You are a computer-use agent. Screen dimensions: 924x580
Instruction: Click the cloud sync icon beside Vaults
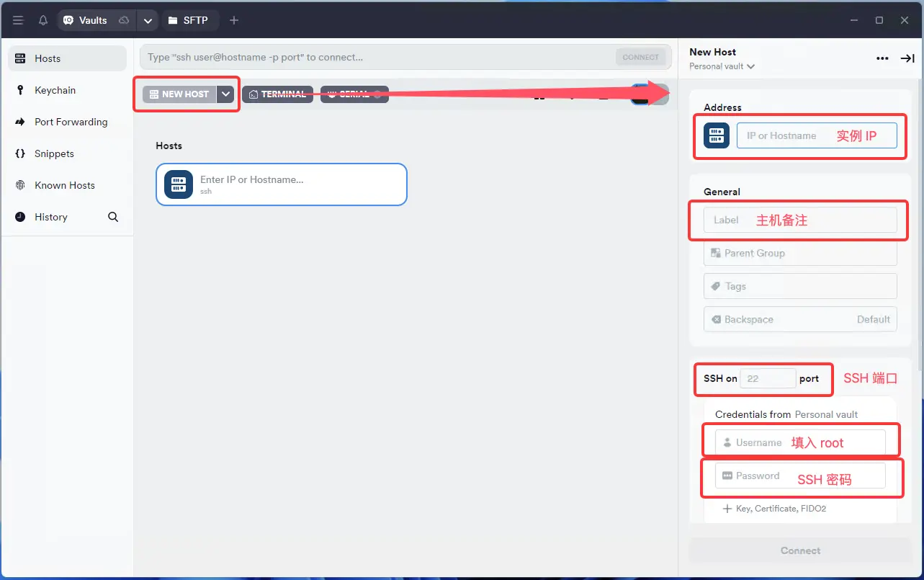click(124, 20)
